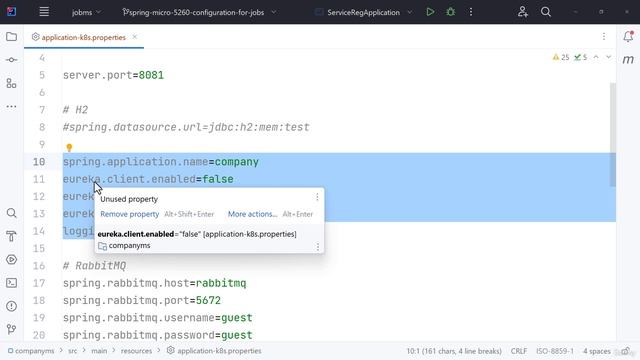Change the ISO-8859-1 file encoding
Image resolution: width=640 pixels, height=360 pixels.
[555, 351]
